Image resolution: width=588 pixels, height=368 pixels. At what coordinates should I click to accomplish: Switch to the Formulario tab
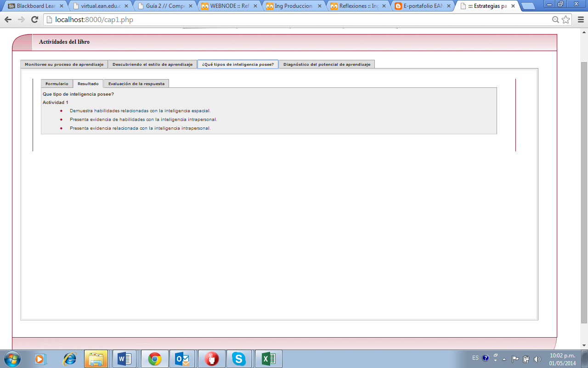(x=57, y=84)
